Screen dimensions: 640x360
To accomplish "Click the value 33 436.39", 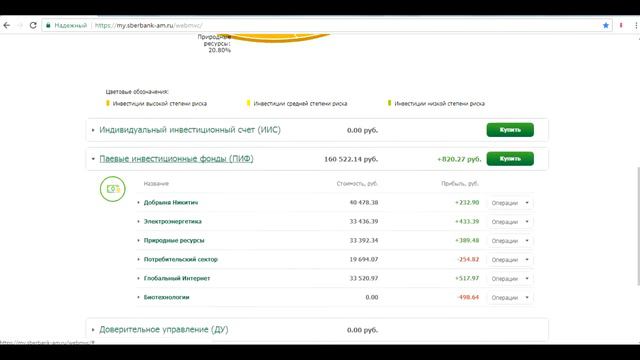I will point(364,222).
